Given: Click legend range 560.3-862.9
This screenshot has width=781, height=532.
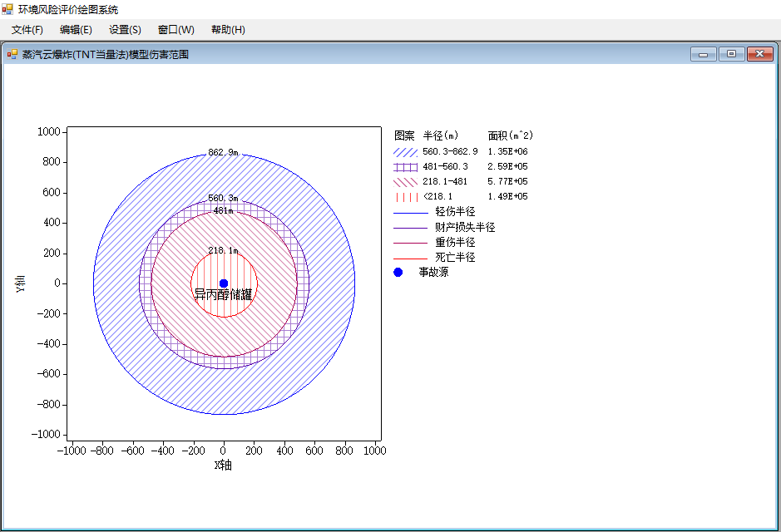Looking at the screenshot, I should click(x=450, y=151).
